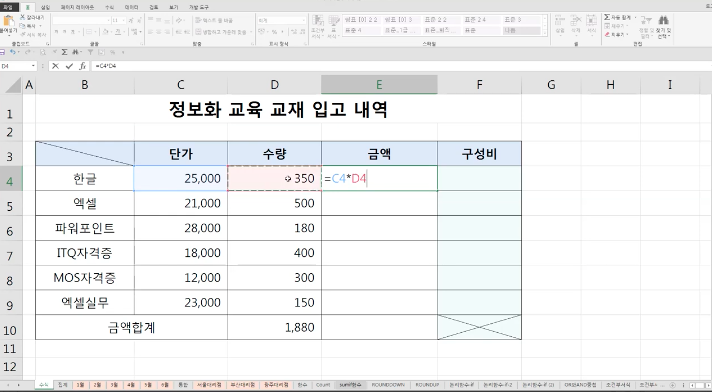The image size is (712, 392).
Task: Click the Format as Table (표 서식) icon
Action: click(x=334, y=21)
